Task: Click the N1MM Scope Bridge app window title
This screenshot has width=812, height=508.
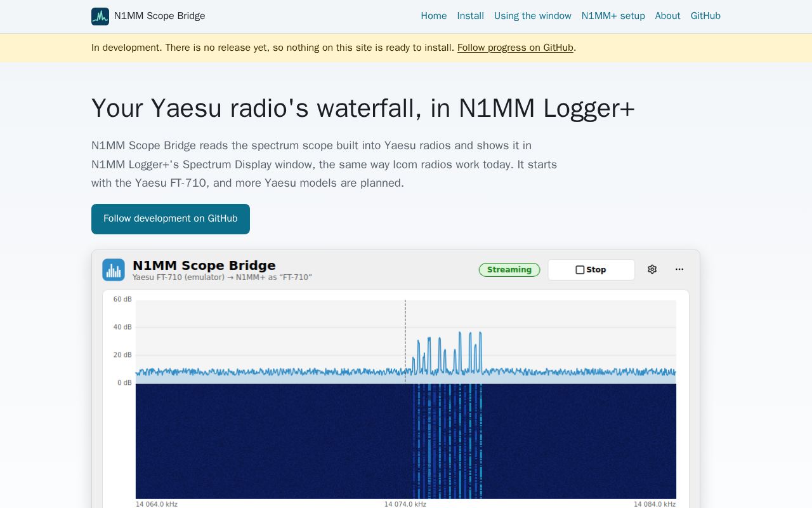Action: [x=204, y=265]
